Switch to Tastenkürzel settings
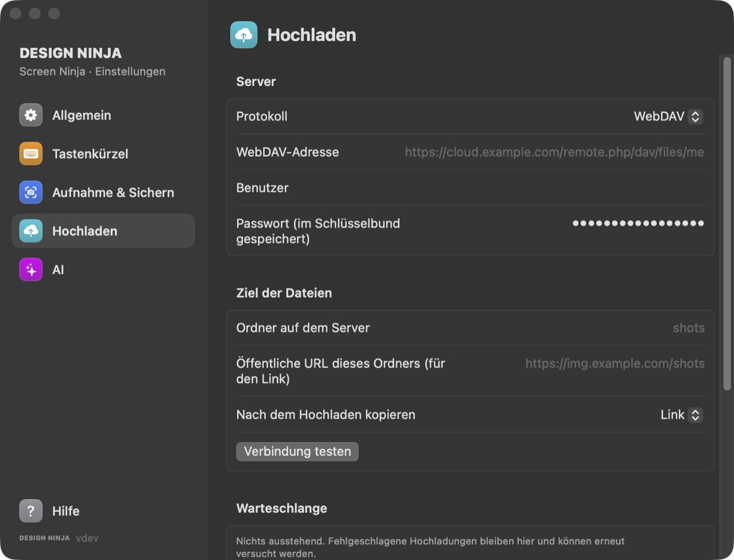734x560 pixels. pos(103,154)
